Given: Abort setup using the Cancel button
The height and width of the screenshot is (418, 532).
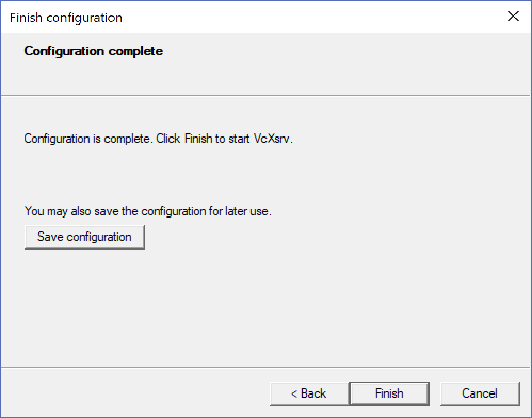Looking at the screenshot, I should 480,393.
